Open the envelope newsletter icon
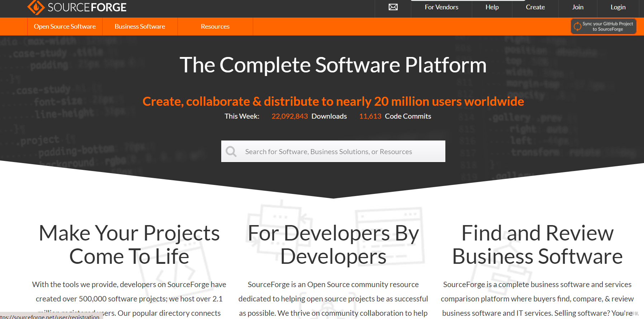 point(393,7)
